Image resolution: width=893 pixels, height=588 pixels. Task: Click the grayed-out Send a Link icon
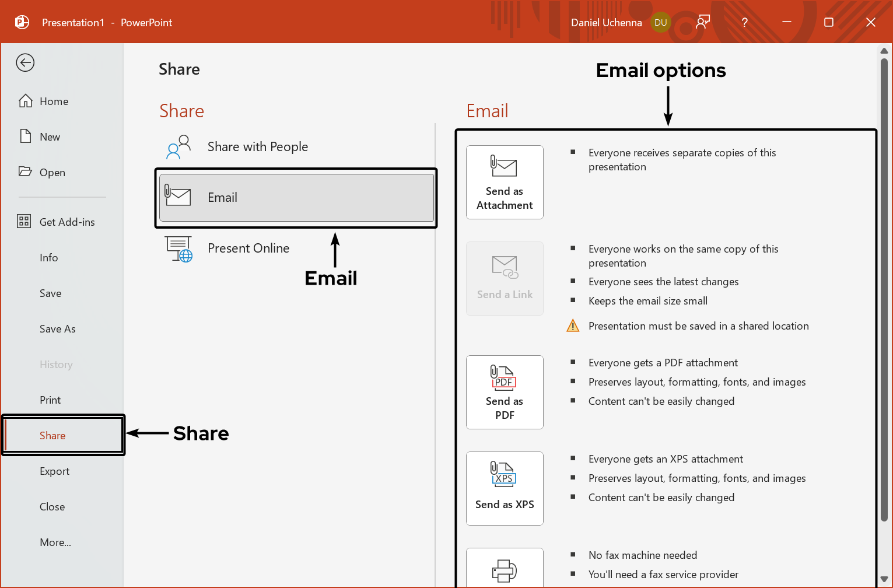(x=505, y=267)
